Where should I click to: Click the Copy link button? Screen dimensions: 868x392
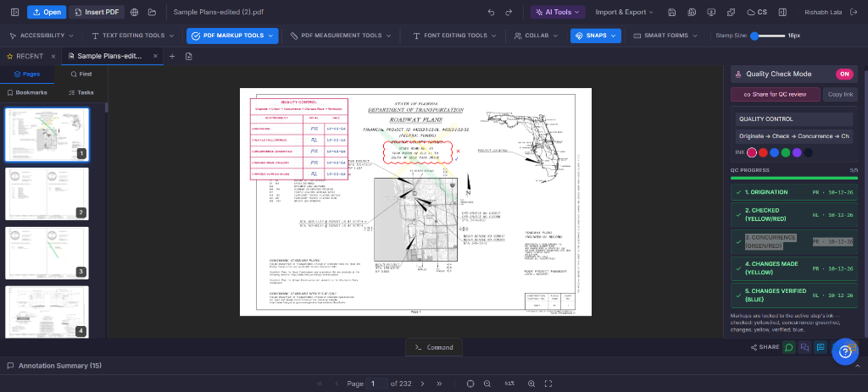click(x=840, y=95)
